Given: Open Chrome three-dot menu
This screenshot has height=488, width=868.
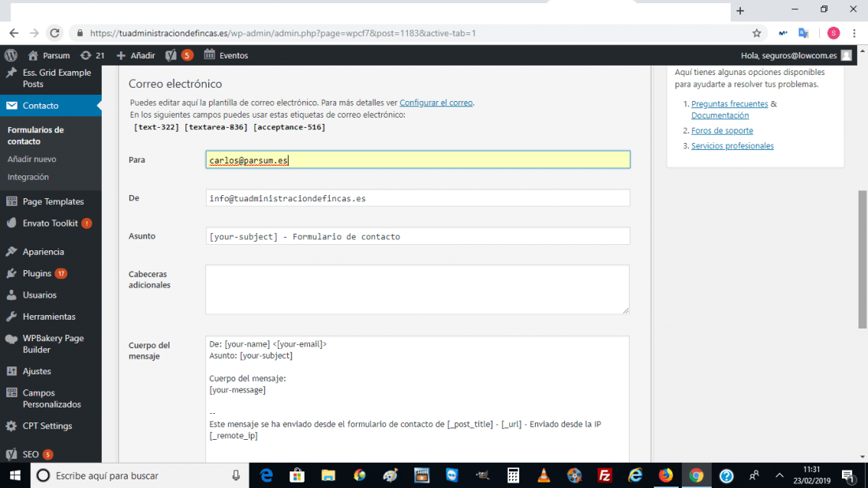Looking at the screenshot, I should tap(855, 33).
